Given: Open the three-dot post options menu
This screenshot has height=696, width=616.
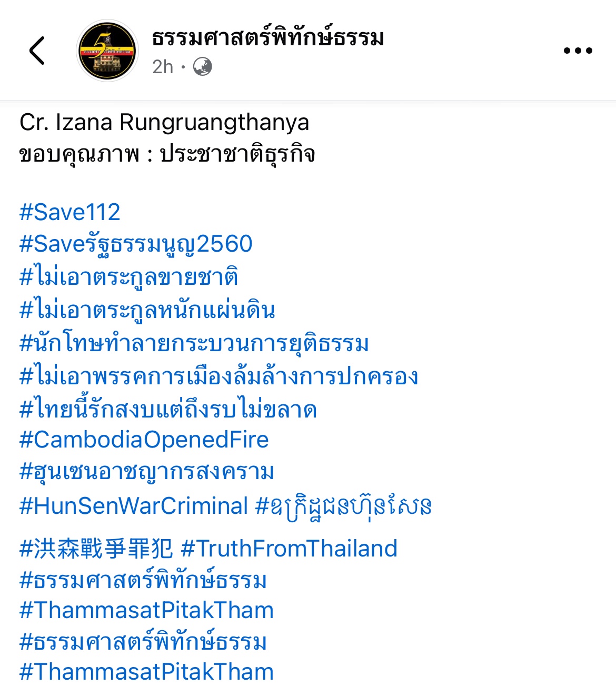Looking at the screenshot, I should [x=578, y=51].
